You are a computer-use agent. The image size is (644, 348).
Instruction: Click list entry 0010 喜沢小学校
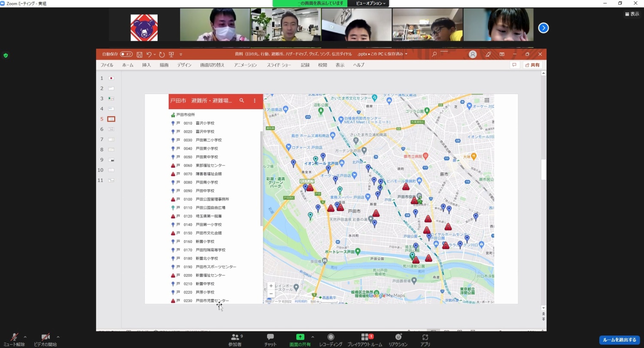click(x=193, y=123)
